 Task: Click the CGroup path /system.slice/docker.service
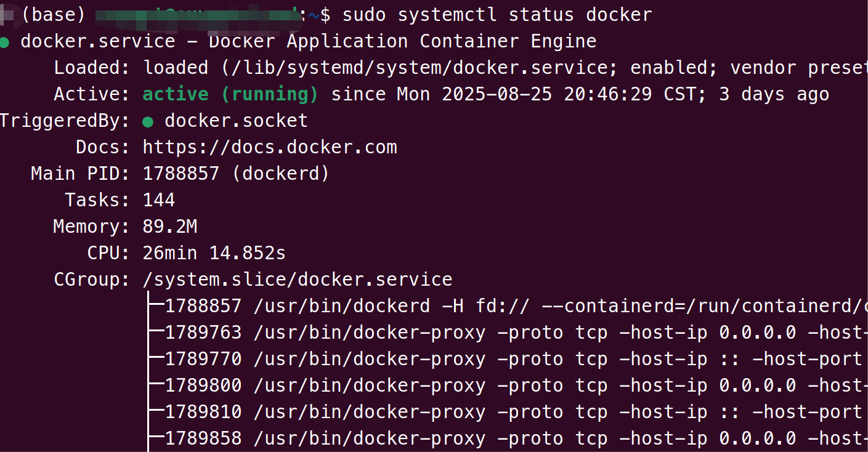(x=298, y=280)
